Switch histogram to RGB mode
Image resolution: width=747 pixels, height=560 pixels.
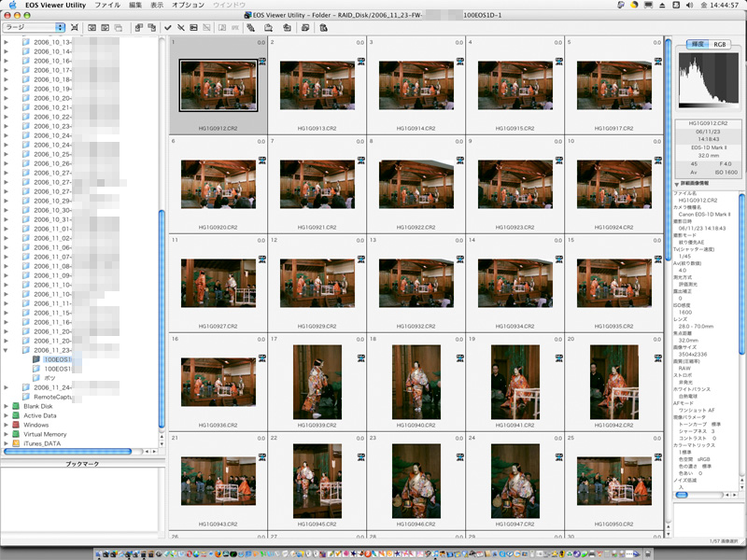pyautogui.click(x=719, y=44)
